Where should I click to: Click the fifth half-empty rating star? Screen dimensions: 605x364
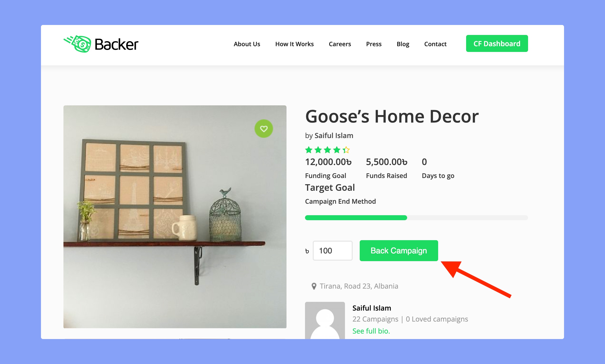tap(346, 150)
